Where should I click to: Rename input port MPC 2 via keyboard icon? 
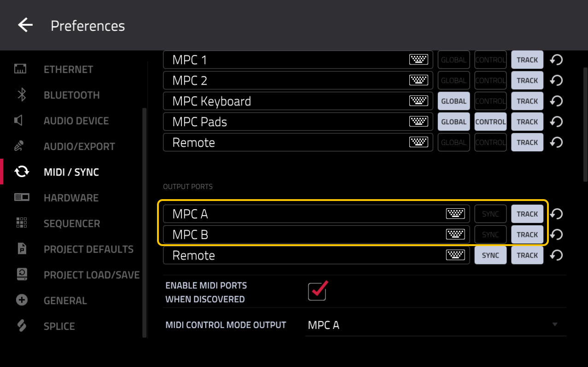pyautogui.click(x=419, y=80)
